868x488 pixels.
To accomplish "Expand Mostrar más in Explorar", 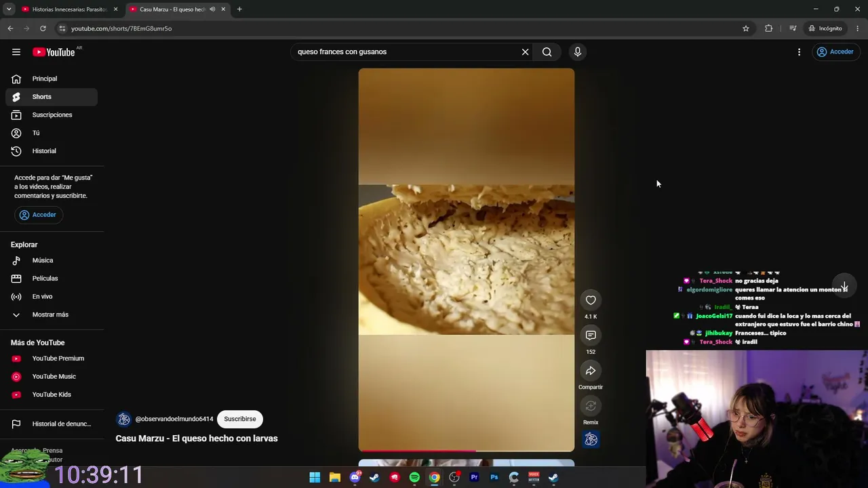I will (52, 314).
